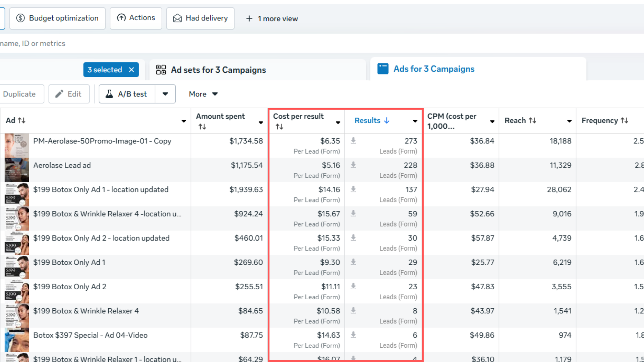Screen dimensions: 644x362
Task: Open thumbnail of $199 Botox Only Ad 1 - location updated
Action: pyautogui.click(x=17, y=194)
